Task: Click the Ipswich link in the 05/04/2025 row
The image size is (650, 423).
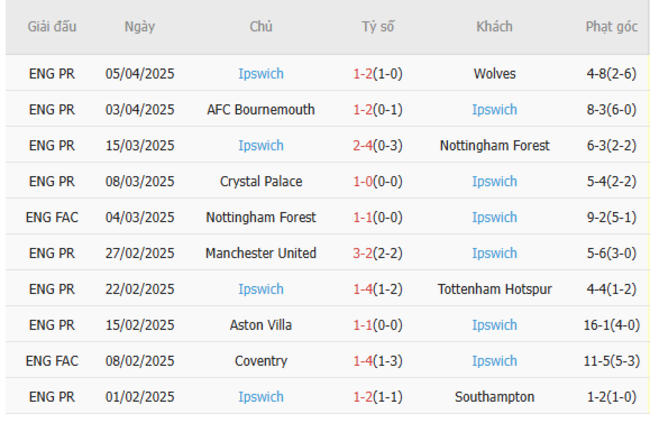Action: click(261, 73)
